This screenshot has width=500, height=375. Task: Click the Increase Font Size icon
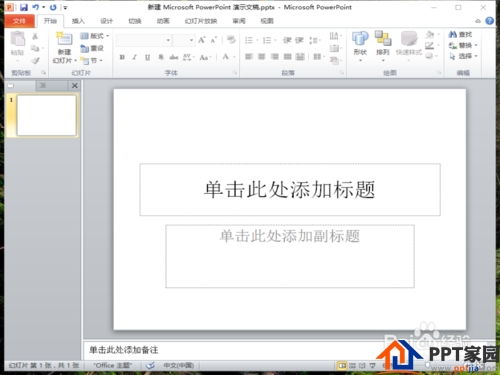[x=202, y=40]
